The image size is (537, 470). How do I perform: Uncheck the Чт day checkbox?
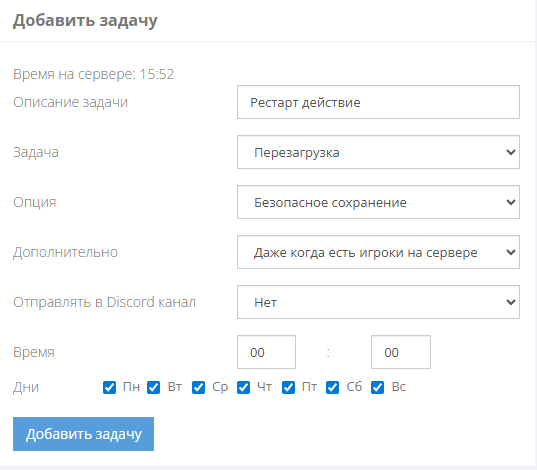(243, 387)
